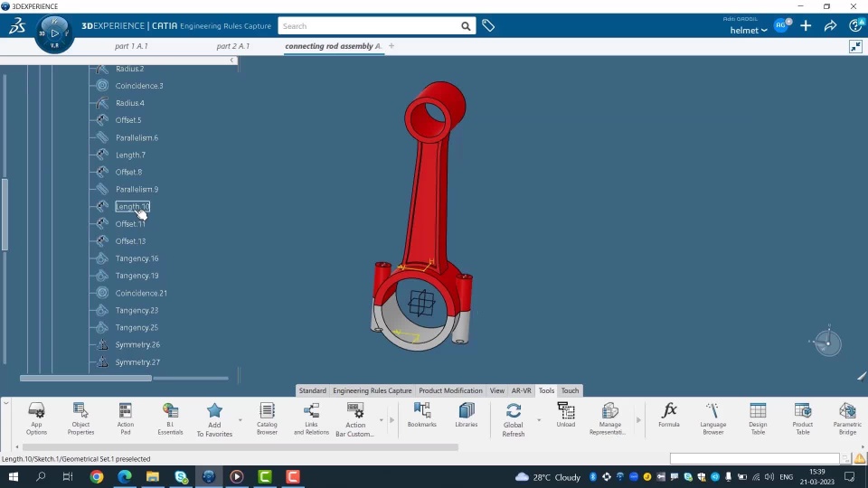Viewport: 868px width, 488px height.
Task: Open the 3D compass in top-left
Action: (53, 33)
